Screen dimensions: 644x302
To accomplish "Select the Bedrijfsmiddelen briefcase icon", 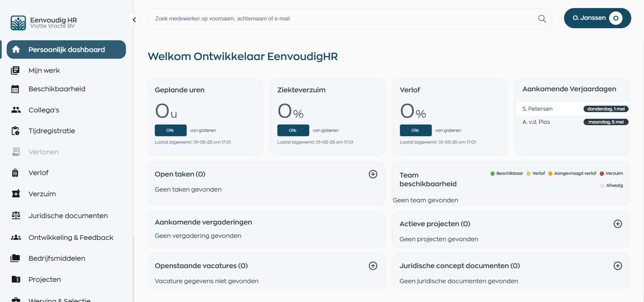I will click(x=16, y=258).
